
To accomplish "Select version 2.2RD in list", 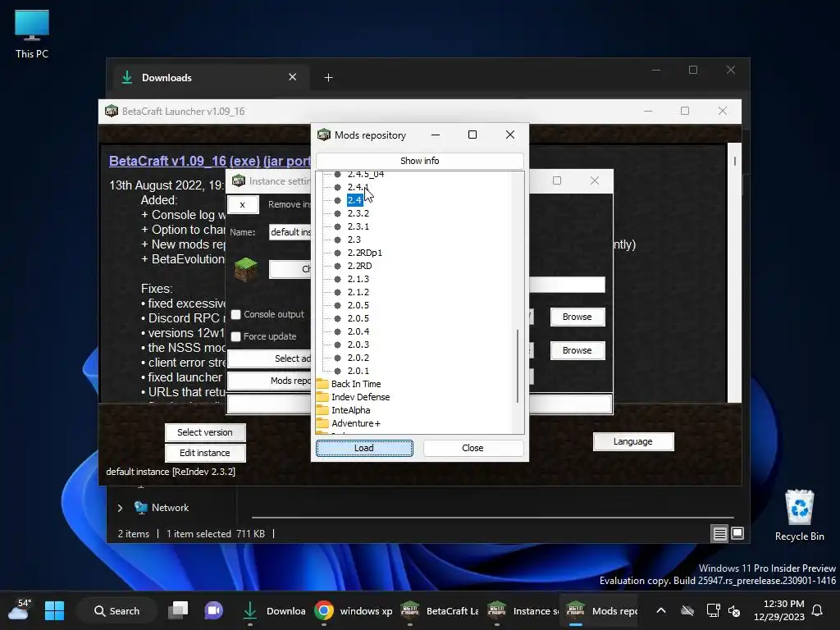I will click(359, 266).
